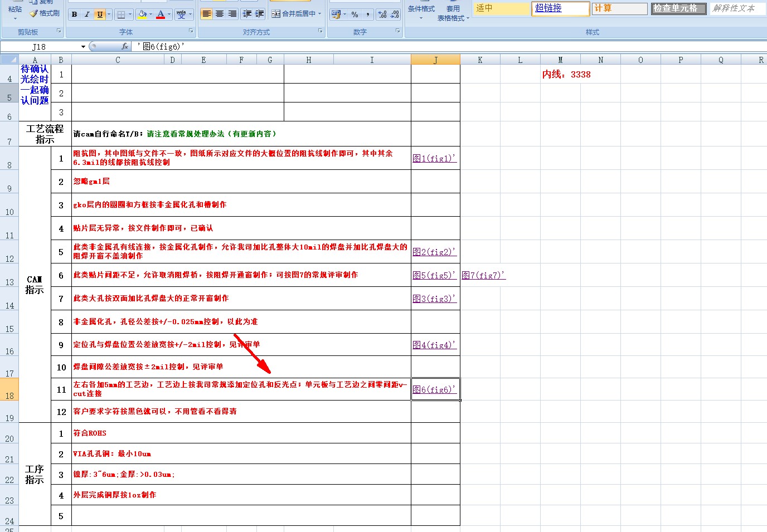Click the 内线: 3338 cell
This screenshot has height=532, width=767.
click(x=566, y=75)
